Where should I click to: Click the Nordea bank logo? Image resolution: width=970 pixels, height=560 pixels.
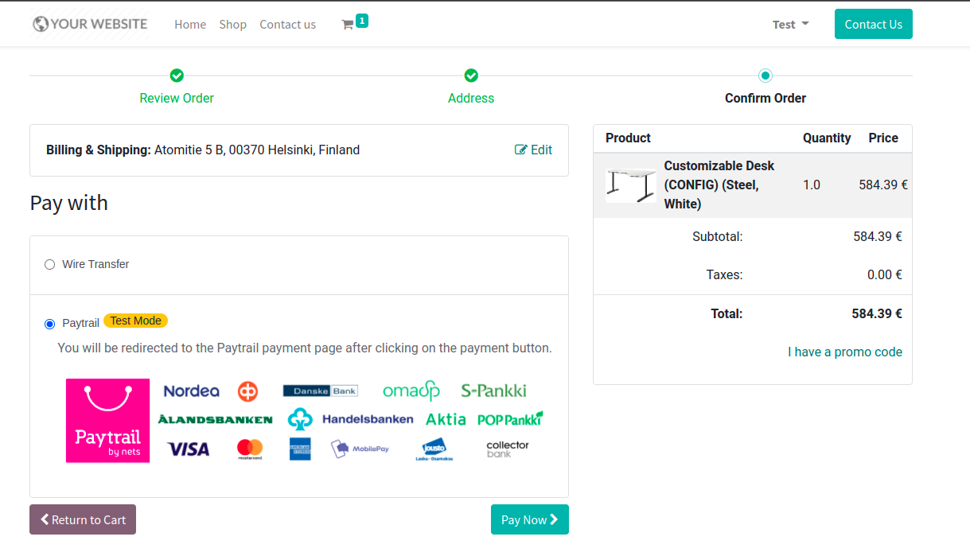click(x=191, y=391)
